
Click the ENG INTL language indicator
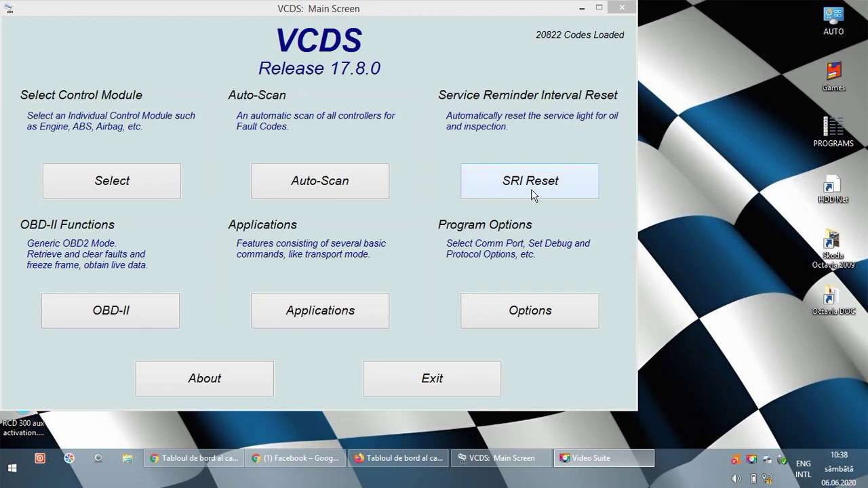[x=803, y=469]
